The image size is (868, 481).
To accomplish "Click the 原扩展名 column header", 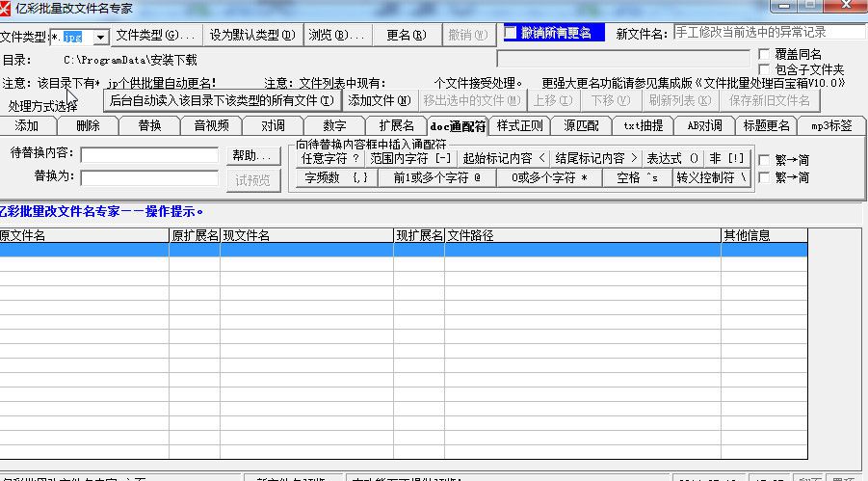I will pyautogui.click(x=195, y=235).
